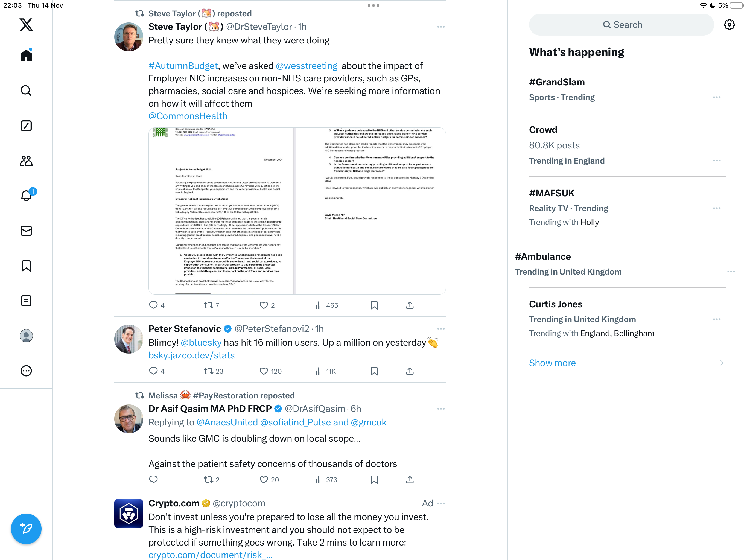Tap the compose post floating button

click(26, 529)
